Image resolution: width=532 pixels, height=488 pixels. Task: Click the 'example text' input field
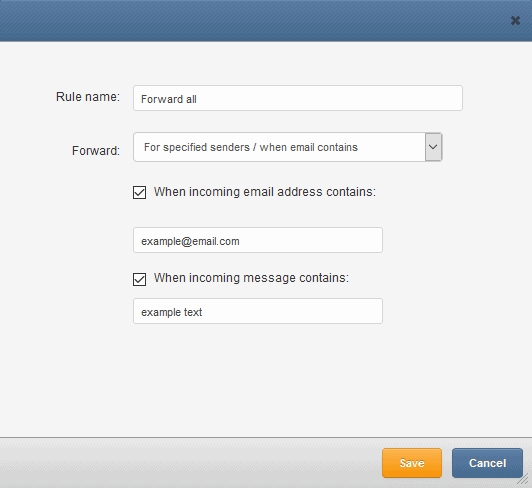pyautogui.click(x=258, y=311)
